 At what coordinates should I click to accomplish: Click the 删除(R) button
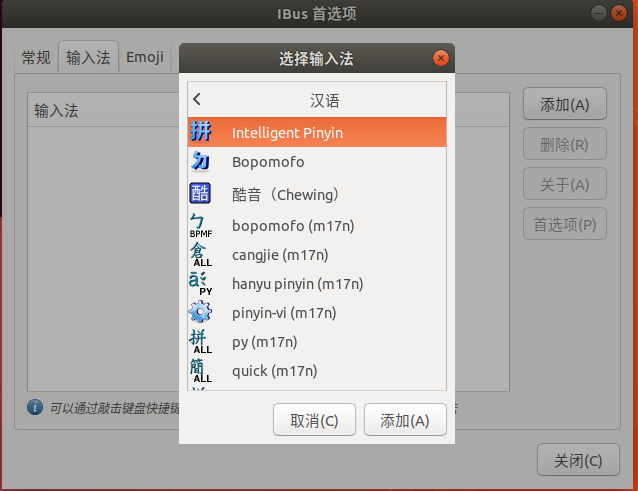point(565,144)
